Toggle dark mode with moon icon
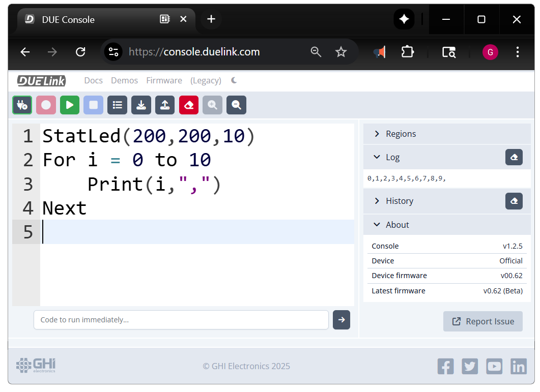The height and width of the screenshot is (392, 540). [234, 80]
